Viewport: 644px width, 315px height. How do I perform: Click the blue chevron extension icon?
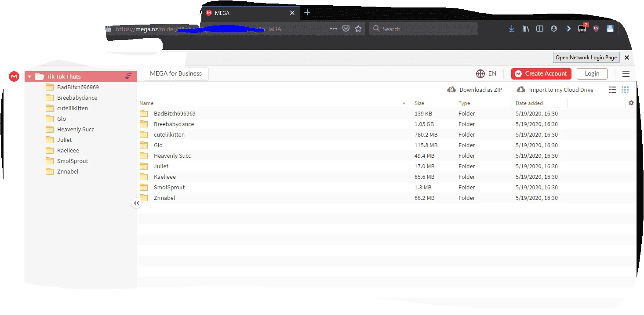[568, 29]
